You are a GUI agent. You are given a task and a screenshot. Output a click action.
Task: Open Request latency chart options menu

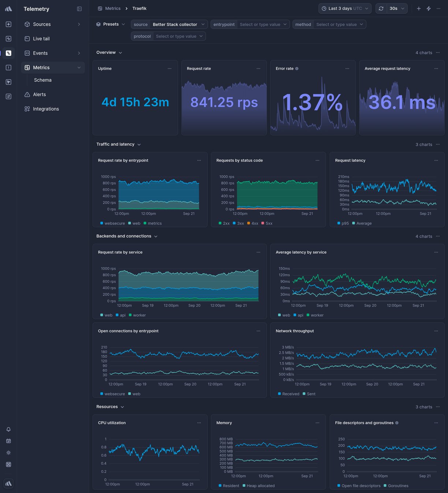(436, 160)
